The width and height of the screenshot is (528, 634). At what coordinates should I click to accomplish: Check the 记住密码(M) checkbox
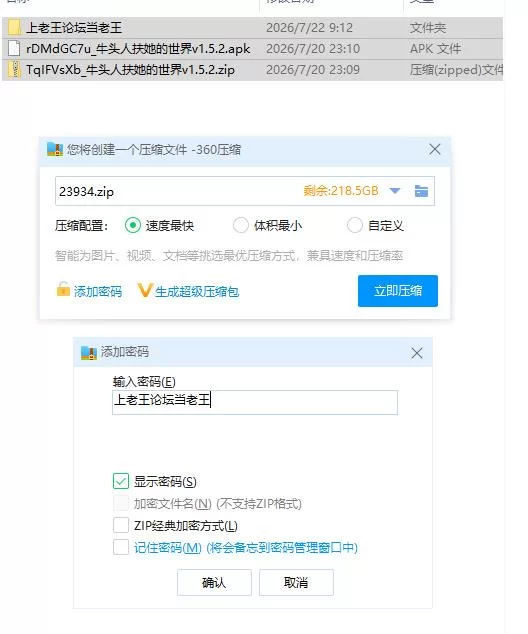click(x=121, y=547)
